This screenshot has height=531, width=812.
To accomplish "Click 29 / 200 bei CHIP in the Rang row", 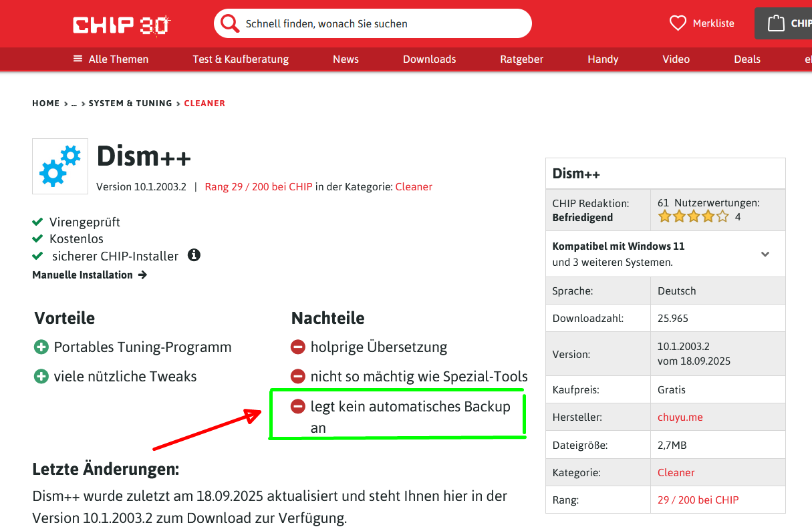I will 698,500.
